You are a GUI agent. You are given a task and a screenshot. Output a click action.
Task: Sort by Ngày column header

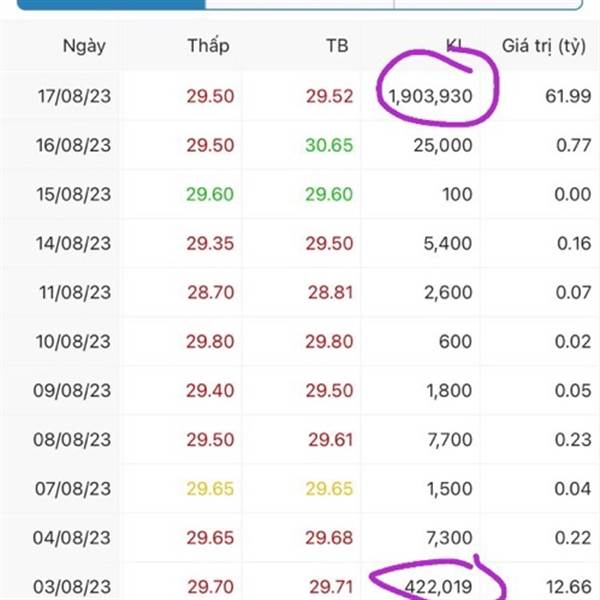click(x=84, y=46)
